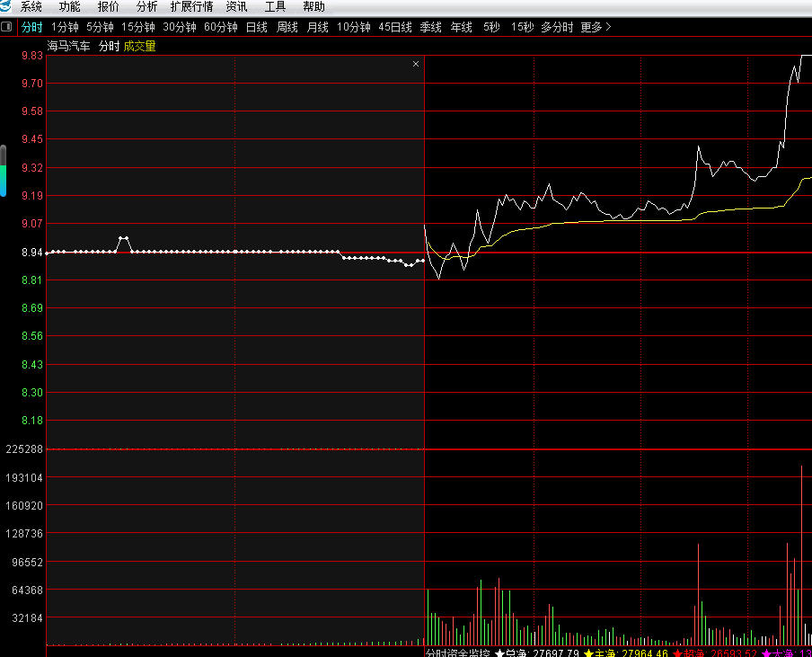The image size is (812, 657).
Task: Switch to 周线 weekly chart
Action: 287,27
